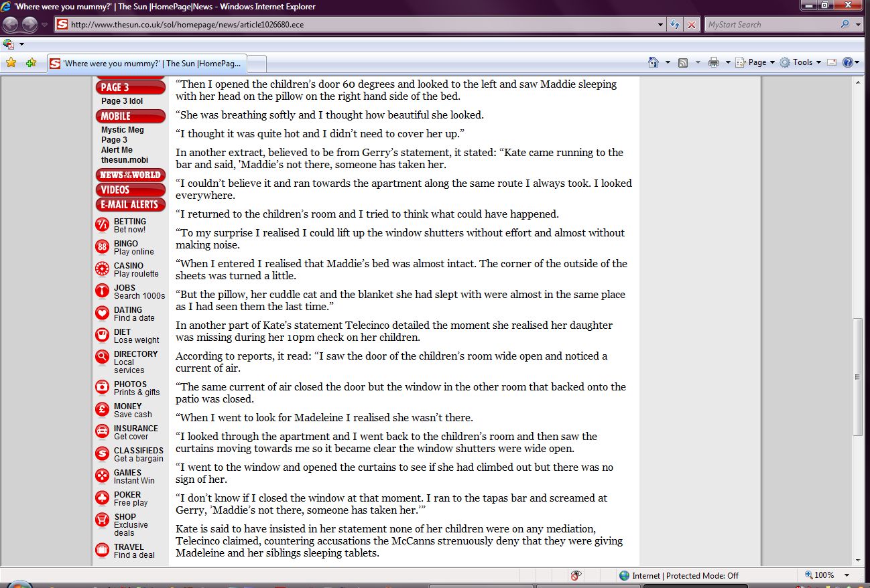The width and height of the screenshot is (870, 588).
Task: Open the Help question mark icon
Action: point(847,62)
